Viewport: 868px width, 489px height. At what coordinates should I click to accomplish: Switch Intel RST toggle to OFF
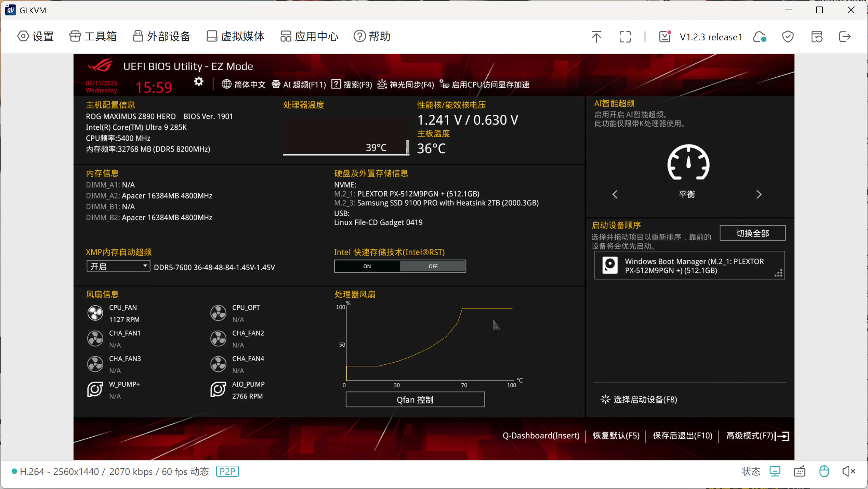pyautogui.click(x=433, y=266)
